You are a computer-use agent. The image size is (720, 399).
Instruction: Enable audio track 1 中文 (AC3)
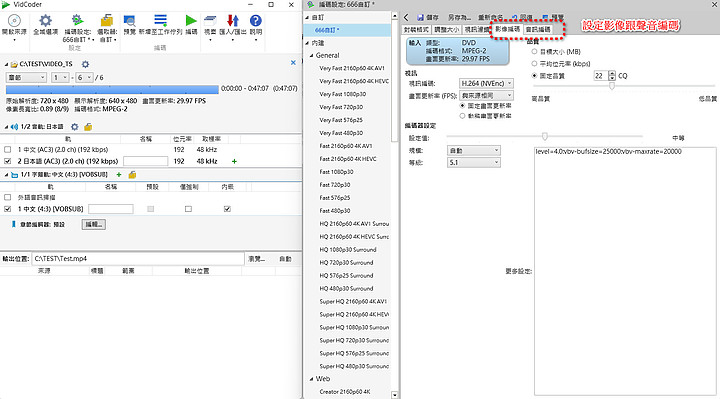7,150
